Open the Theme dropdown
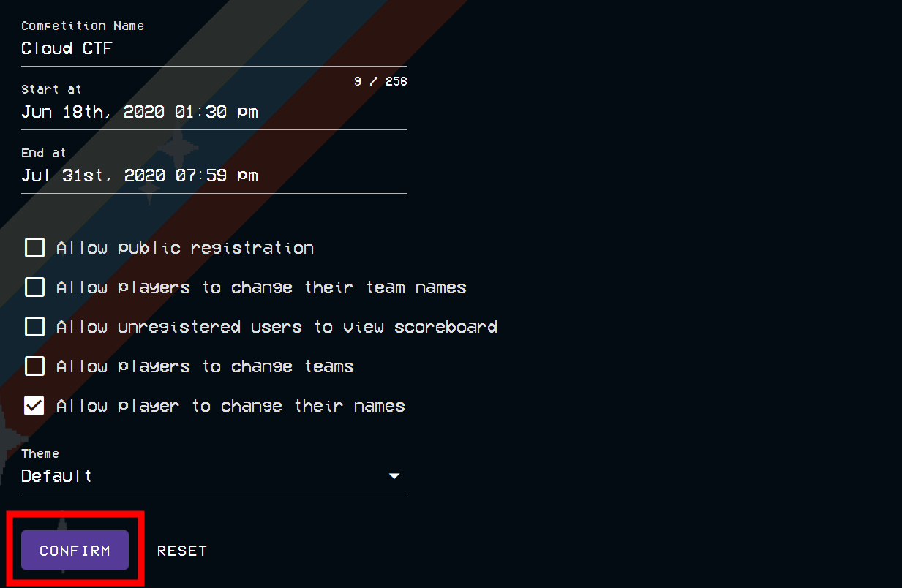 click(x=212, y=476)
